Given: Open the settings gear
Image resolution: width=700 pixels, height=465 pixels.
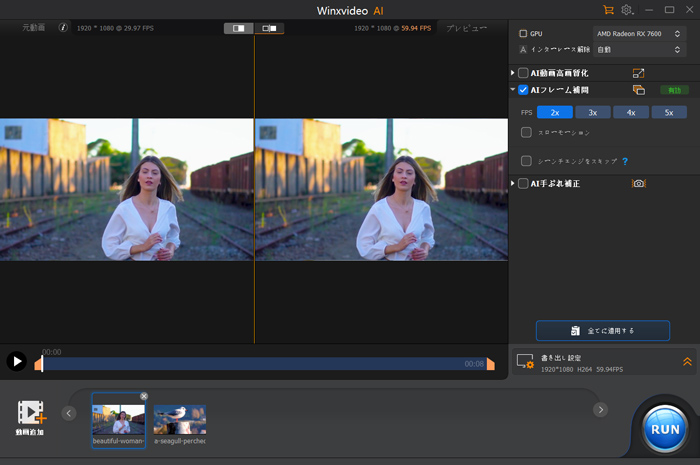Looking at the screenshot, I should tap(627, 10).
